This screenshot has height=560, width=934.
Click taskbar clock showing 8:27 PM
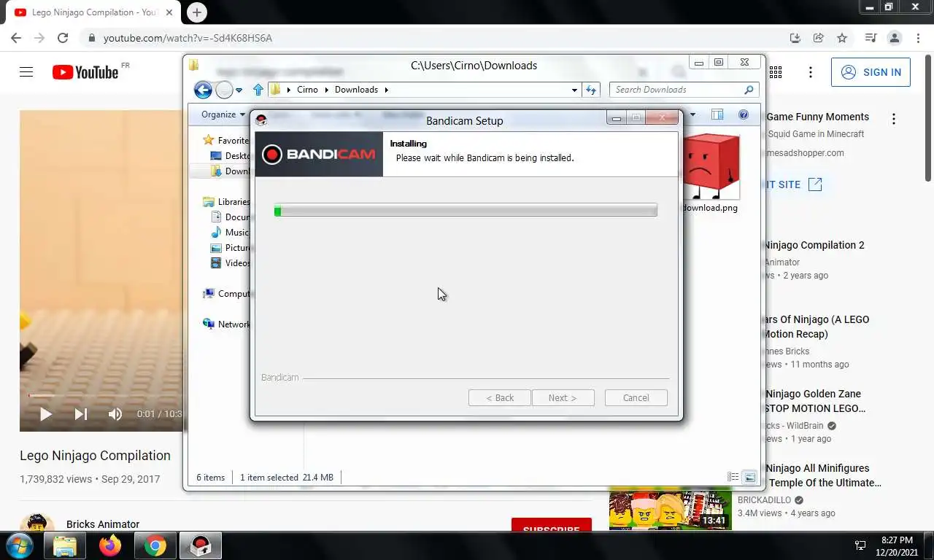[898, 546]
